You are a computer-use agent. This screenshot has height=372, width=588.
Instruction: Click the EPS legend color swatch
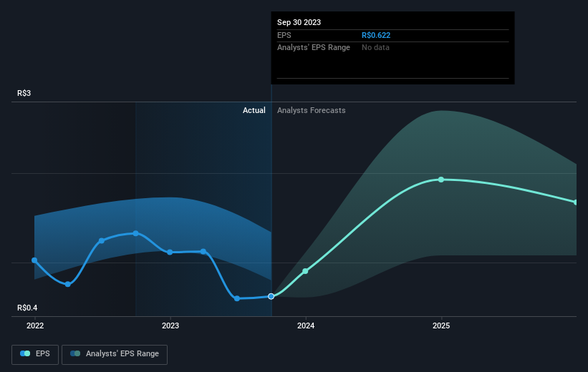(x=25, y=353)
